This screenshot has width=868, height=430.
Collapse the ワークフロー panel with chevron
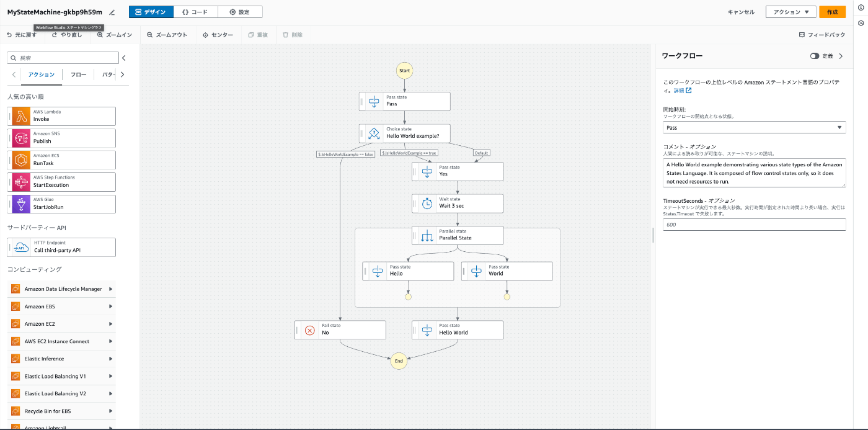tap(841, 56)
